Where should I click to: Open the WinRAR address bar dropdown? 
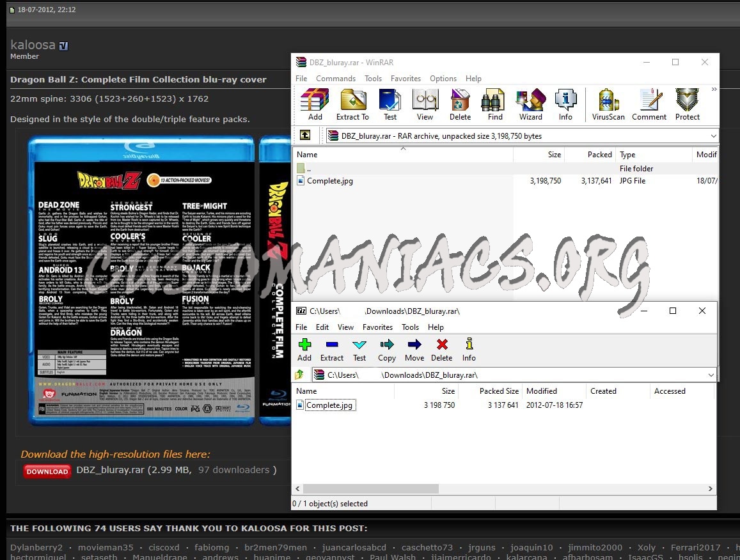(x=713, y=136)
